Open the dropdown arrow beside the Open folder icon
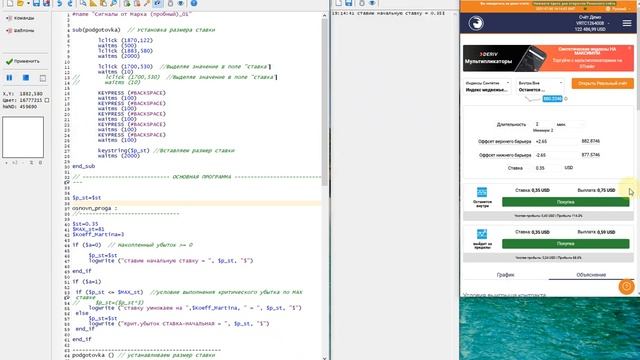The image size is (640, 360). coord(28,3)
